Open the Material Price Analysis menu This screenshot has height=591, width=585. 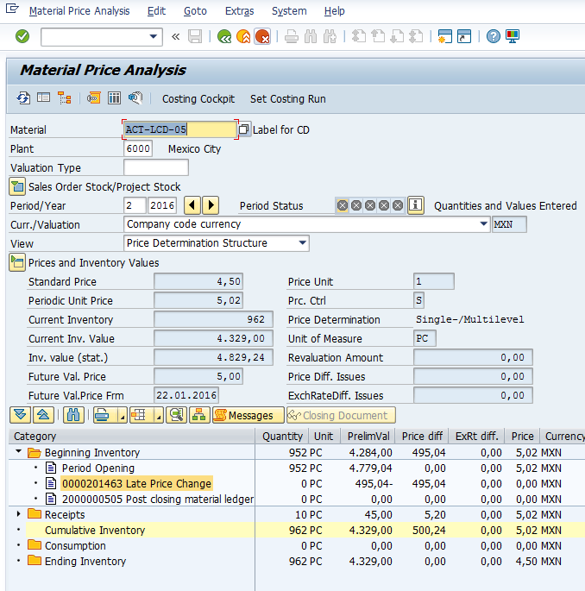(x=79, y=11)
